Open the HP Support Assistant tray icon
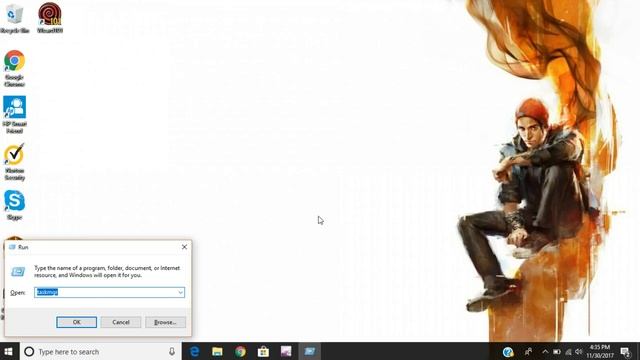The width and height of the screenshot is (640, 360). [508, 352]
